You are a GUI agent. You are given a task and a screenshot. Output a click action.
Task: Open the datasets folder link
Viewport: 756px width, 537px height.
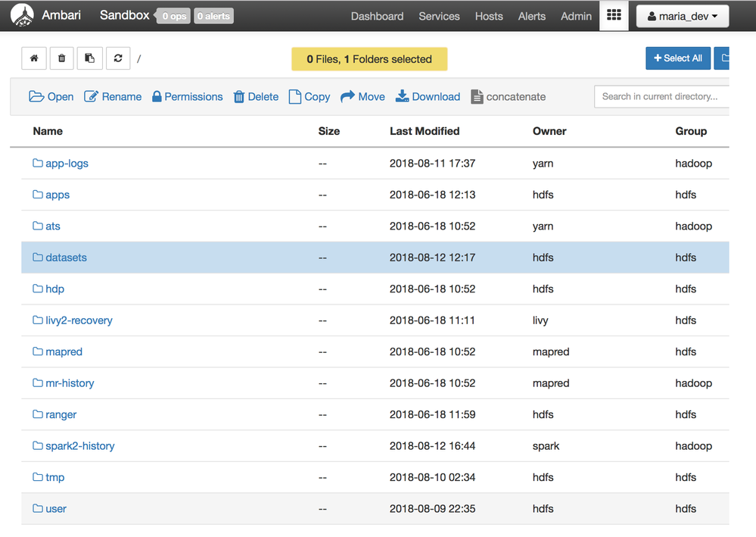click(x=66, y=258)
